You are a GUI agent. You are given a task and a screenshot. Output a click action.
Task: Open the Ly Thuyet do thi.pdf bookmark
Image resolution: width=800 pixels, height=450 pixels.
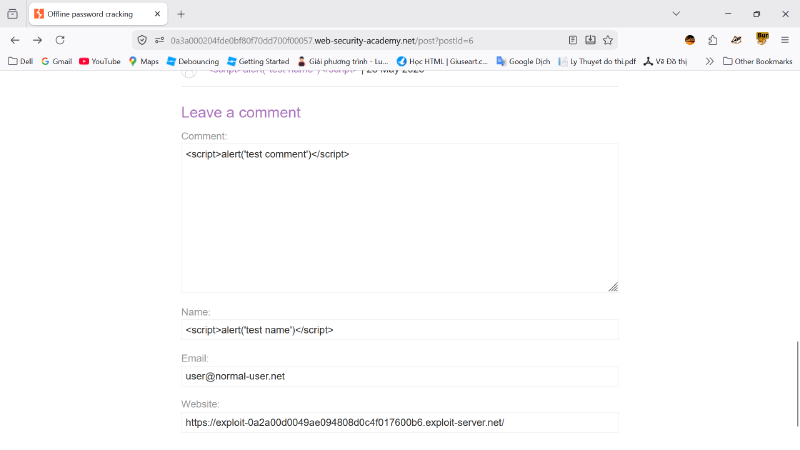coord(597,61)
